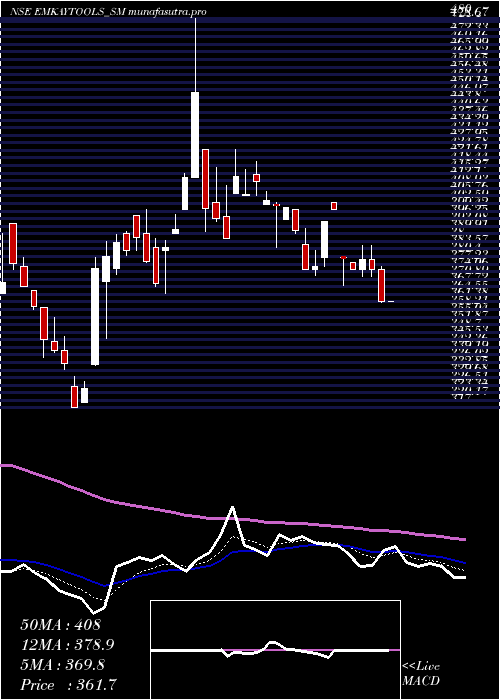The height and width of the screenshot is (700, 500).
Task: Click the 12MA : 378.9 label
Action: point(67,645)
